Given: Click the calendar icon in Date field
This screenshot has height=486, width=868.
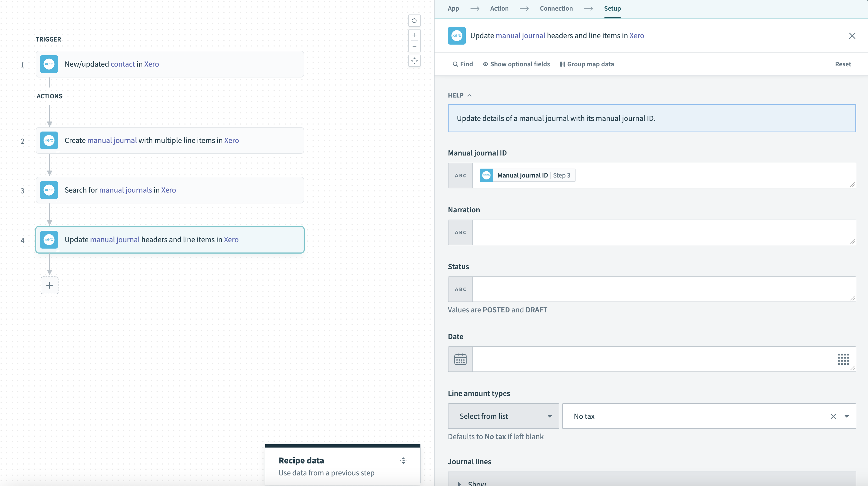Looking at the screenshot, I should [460, 359].
